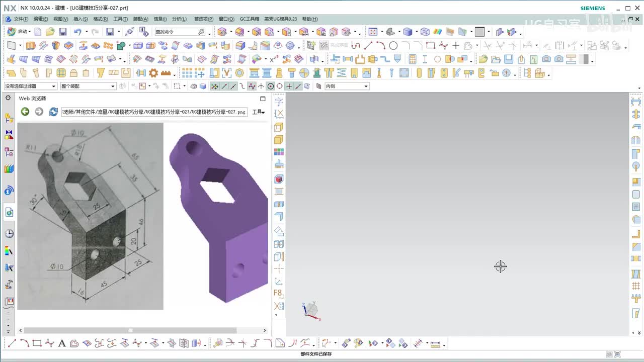This screenshot has width=644, height=362.
Task: Click the rainbow face analysis icon
Action: pyautogui.click(x=438, y=32)
